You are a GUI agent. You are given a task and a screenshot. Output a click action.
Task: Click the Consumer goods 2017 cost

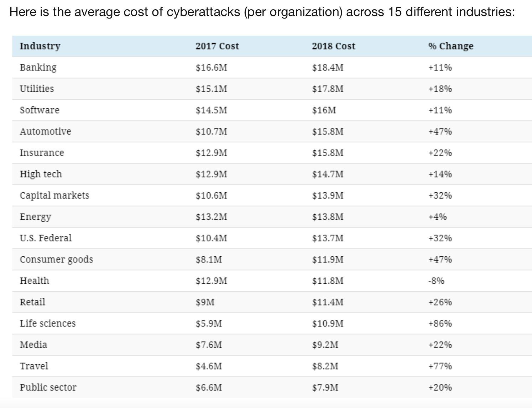(208, 259)
